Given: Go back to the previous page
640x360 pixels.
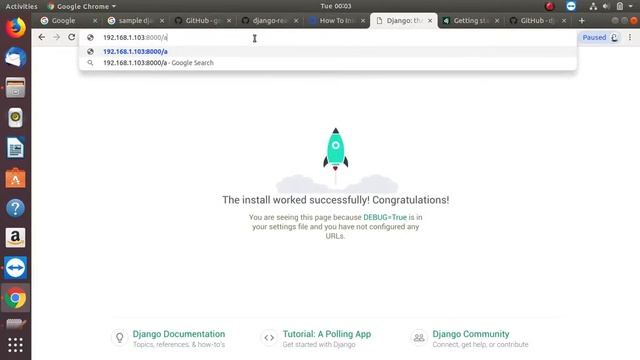Looking at the screenshot, I should pyautogui.click(x=42, y=37).
